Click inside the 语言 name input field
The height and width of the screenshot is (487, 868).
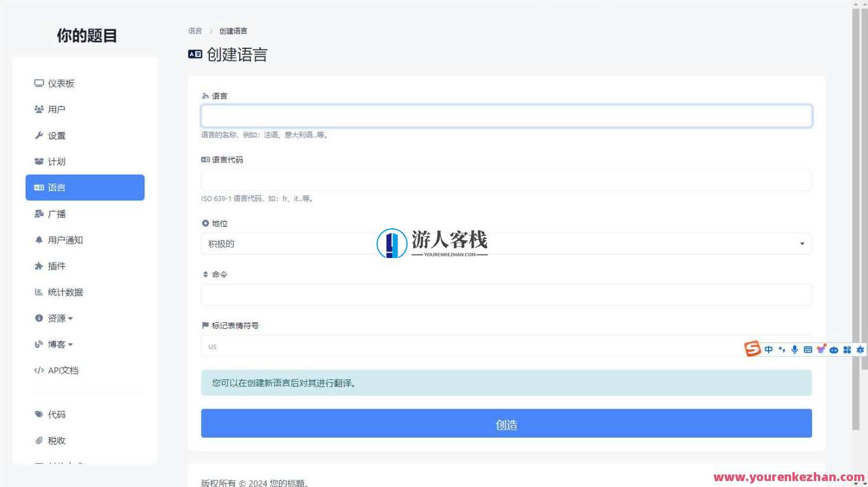pyautogui.click(x=506, y=115)
